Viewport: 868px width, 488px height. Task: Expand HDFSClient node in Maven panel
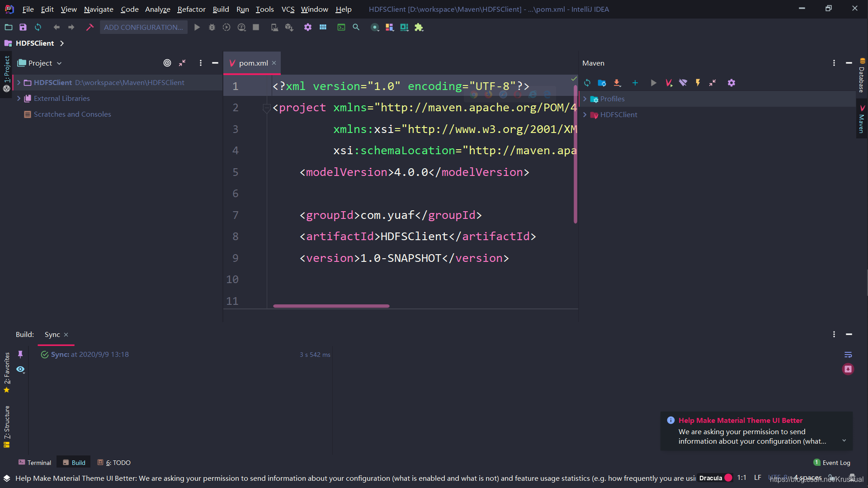(x=585, y=114)
